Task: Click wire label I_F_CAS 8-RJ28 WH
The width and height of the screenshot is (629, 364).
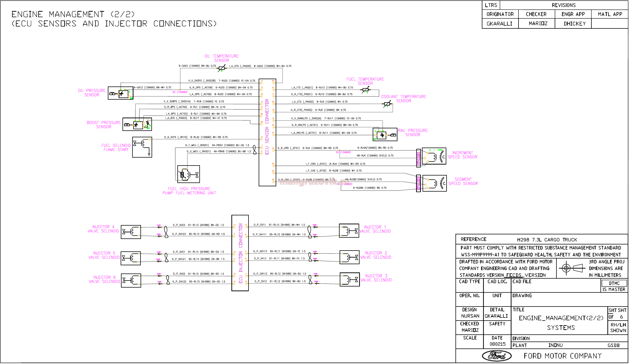Action: [x=334, y=171]
